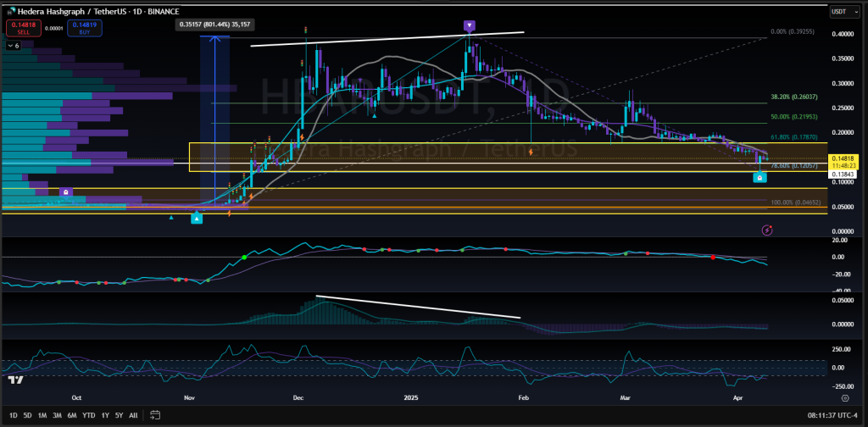Select the 6M time range
This screenshot has width=868, height=427.
pyautogui.click(x=72, y=415)
